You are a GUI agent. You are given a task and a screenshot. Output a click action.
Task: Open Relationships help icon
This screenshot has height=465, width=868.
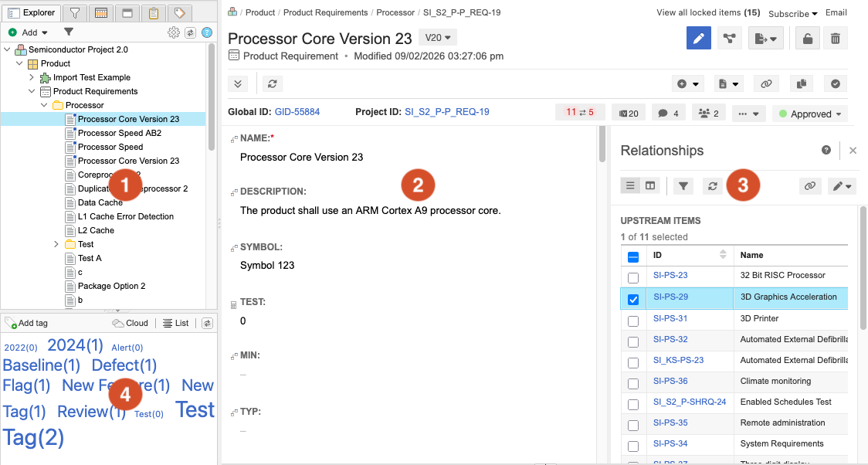(826, 150)
